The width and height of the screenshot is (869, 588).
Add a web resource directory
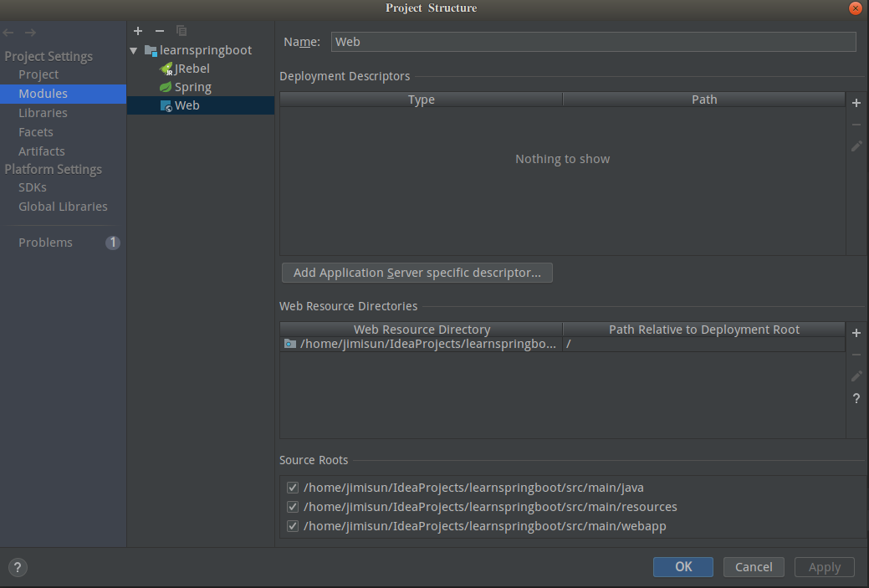[856, 333]
